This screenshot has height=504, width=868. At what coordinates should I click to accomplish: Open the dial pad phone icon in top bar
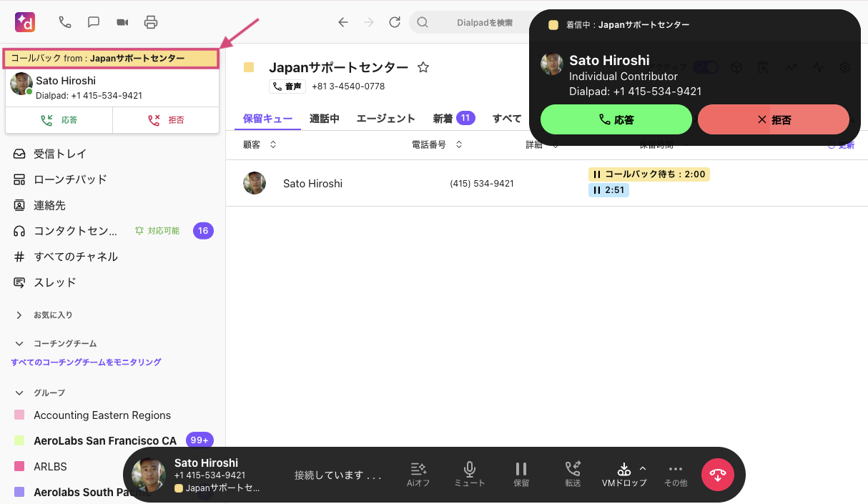(65, 22)
